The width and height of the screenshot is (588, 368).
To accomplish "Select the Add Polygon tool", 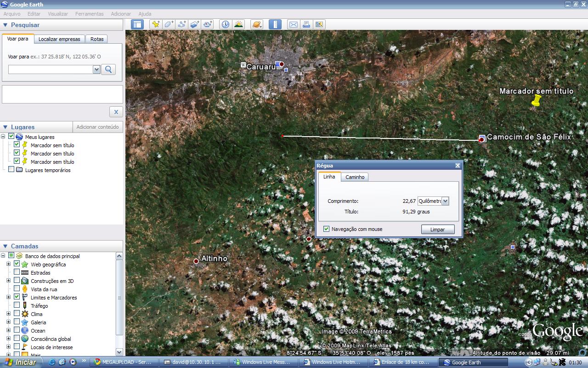I will 169,24.
